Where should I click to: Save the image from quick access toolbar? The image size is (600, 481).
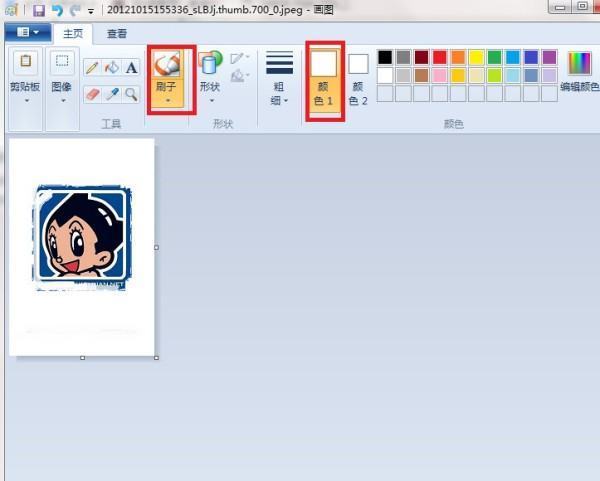[x=39, y=10]
